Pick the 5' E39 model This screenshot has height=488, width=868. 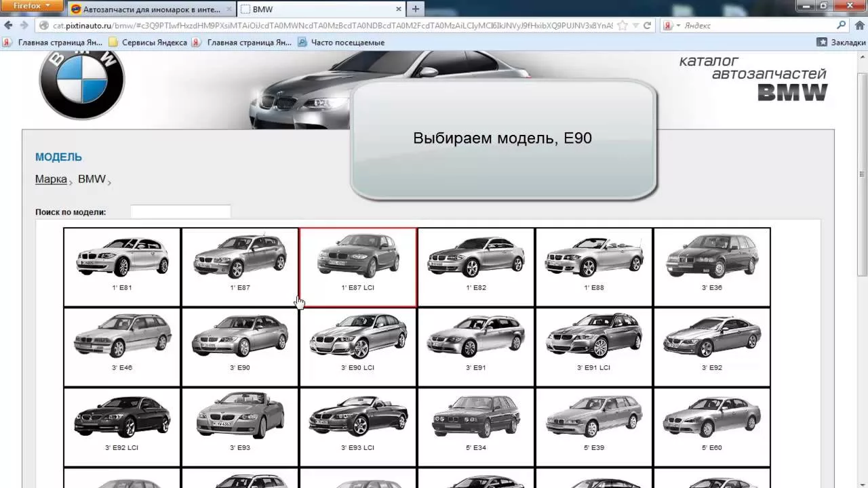[x=594, y=427]
